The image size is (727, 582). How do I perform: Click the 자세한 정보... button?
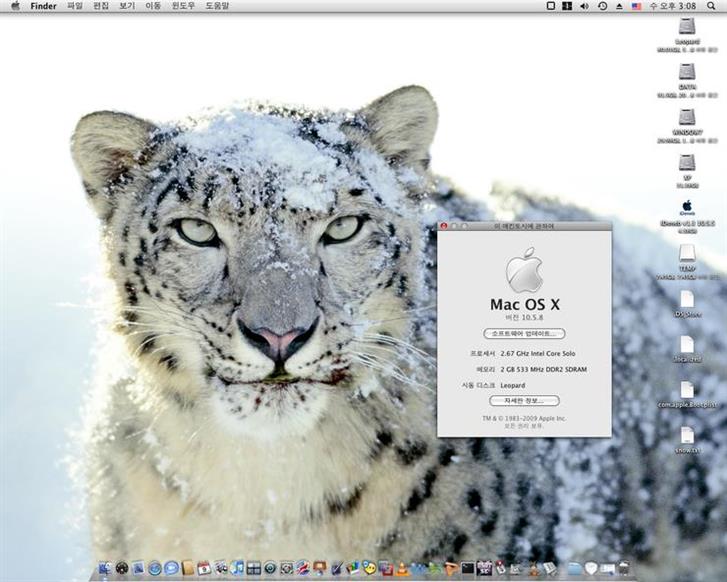[524, 400]
